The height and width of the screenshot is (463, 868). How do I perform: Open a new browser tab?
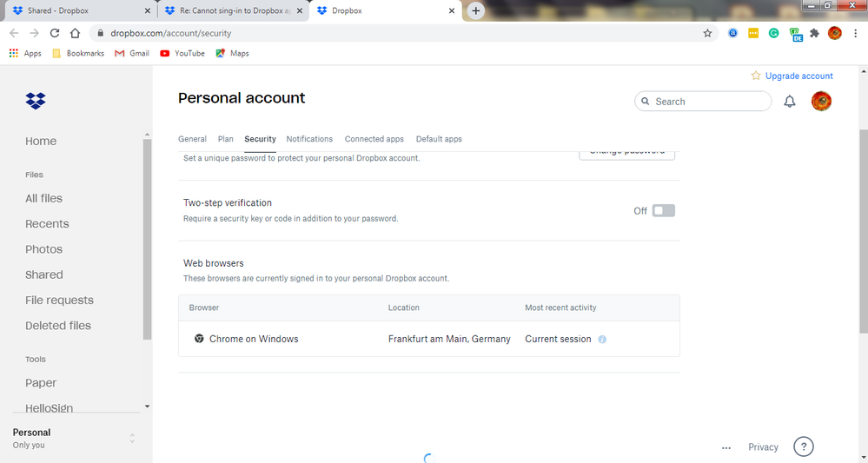(x=475, y=10)
